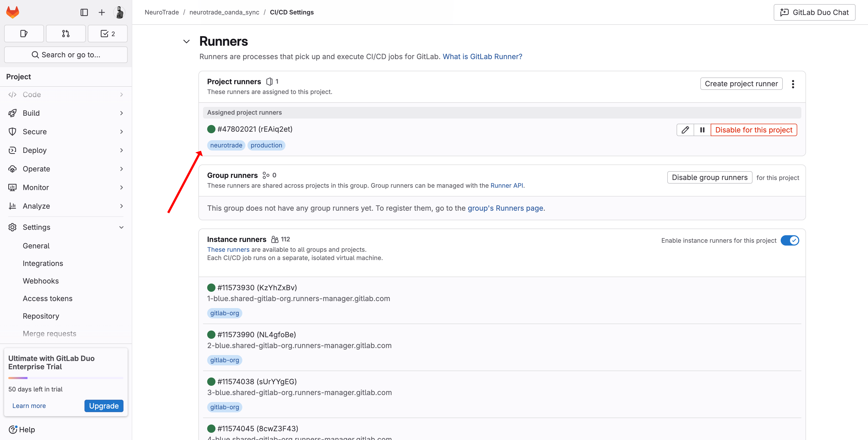
Task: Open the create new plus menu
Action: click(102, 12)
